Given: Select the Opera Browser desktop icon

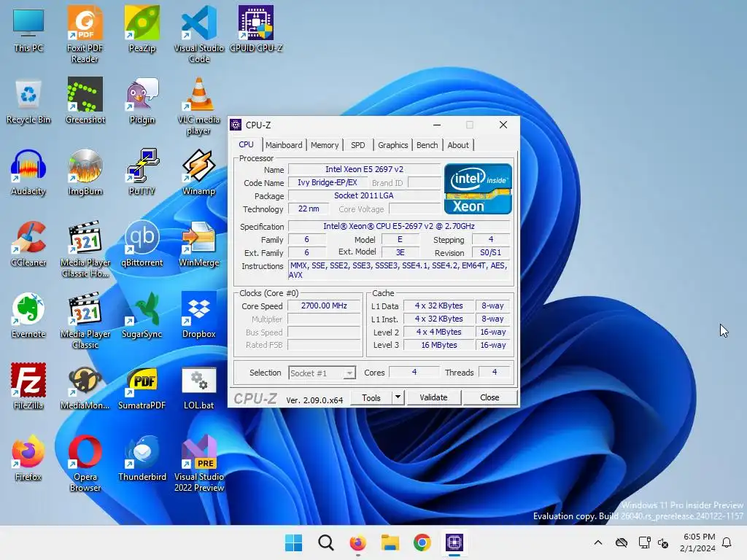Looking at the screenshot, I should point(85,463).
